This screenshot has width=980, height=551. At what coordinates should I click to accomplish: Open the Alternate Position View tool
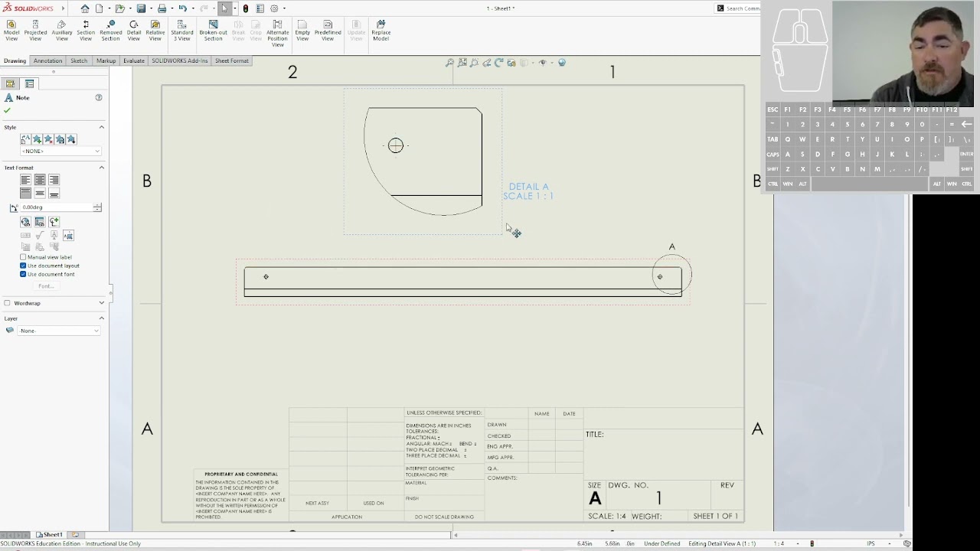point(277,34)
